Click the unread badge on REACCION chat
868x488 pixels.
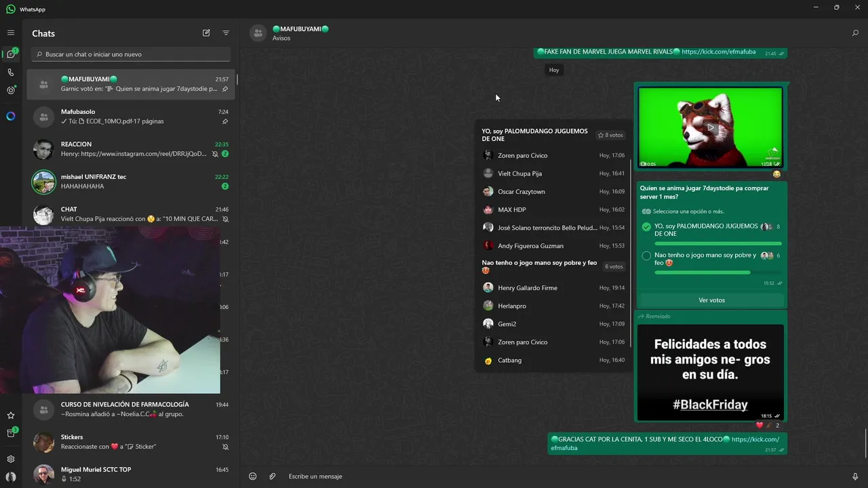click(225, 154)
